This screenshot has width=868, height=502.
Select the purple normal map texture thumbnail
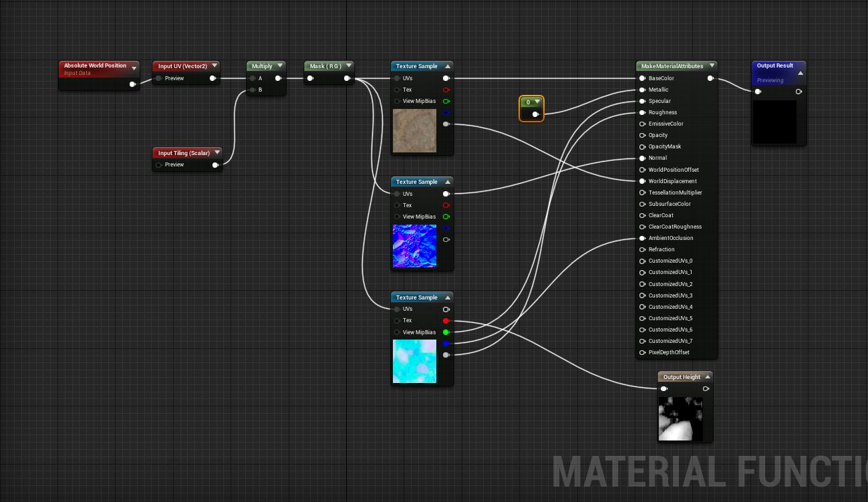(414, 246)
